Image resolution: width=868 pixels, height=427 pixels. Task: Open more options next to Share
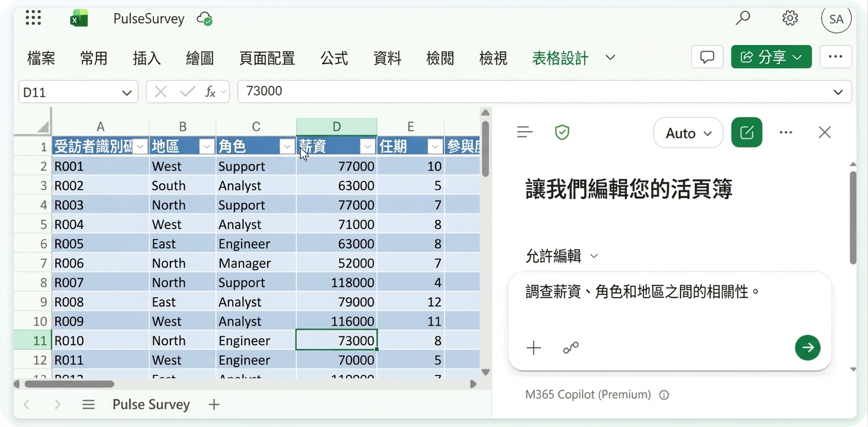(835, 57)
